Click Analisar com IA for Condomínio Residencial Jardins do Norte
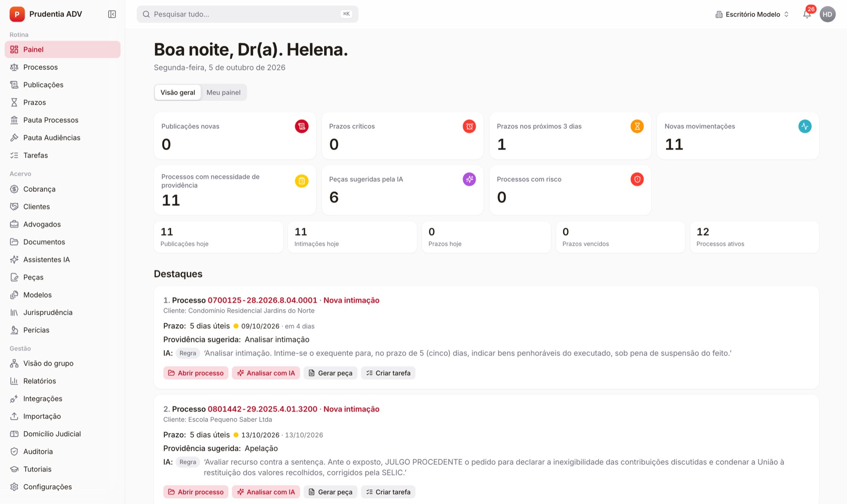Screen dimensions: 847x504 tap(266, 373)
